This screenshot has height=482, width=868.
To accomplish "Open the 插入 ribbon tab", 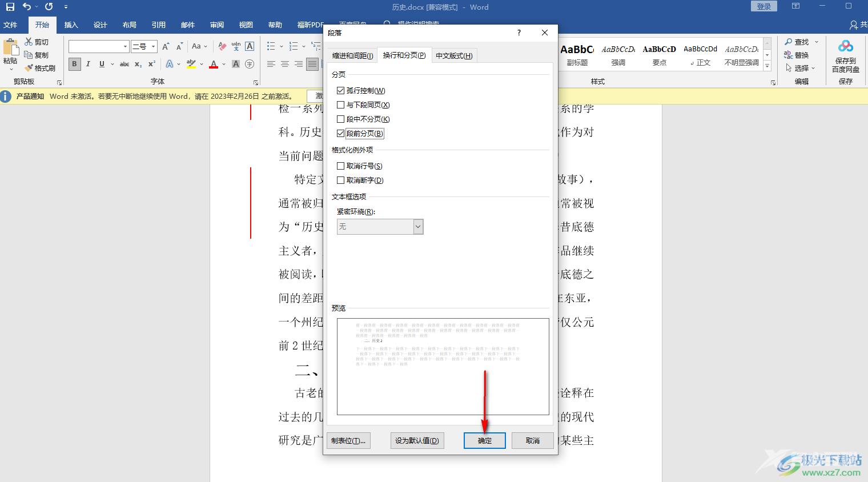I will coord(71,25).
